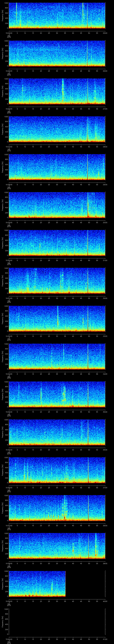Click the 19:26:00 start time label
The image size is (114, 644).
coord(9,109)
